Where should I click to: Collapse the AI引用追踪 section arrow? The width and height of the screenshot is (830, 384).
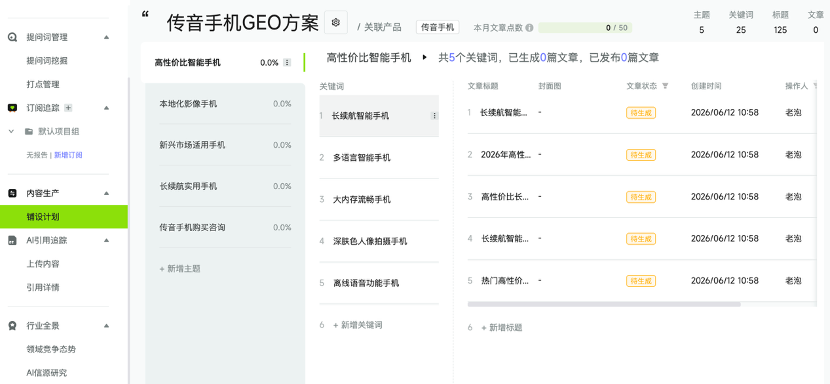[106, 240]
